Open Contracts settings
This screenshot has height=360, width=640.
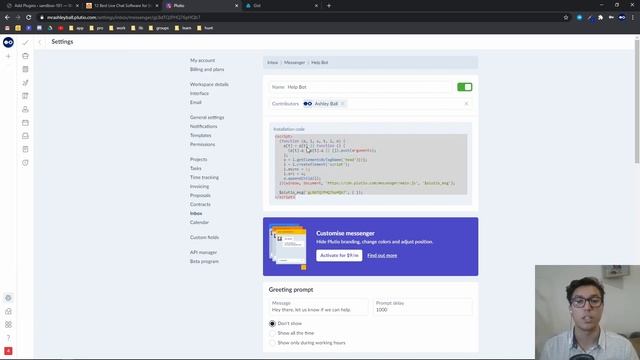coord(200,204)
